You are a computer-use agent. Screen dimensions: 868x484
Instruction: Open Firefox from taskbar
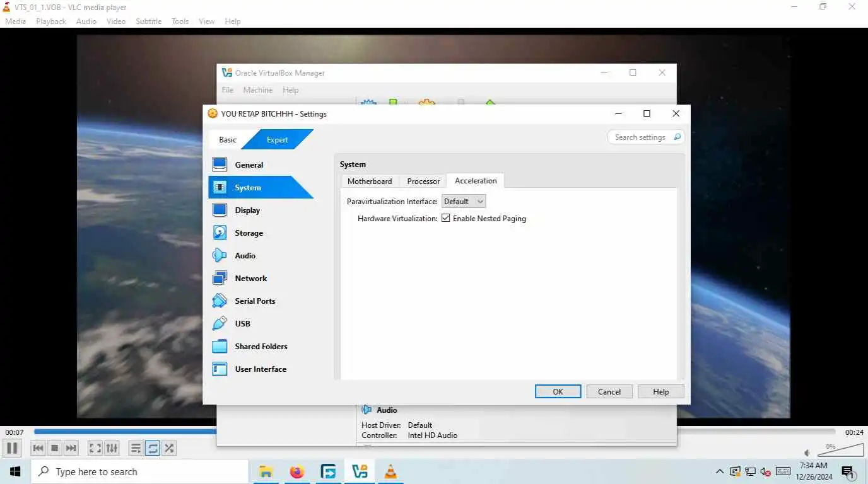point(297,471)
